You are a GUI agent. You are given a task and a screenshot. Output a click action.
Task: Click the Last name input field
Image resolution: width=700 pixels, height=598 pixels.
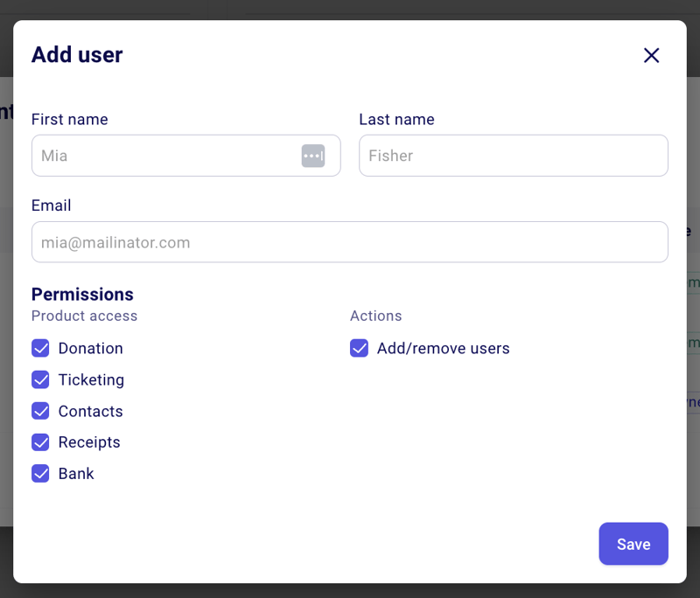(513, 155)
